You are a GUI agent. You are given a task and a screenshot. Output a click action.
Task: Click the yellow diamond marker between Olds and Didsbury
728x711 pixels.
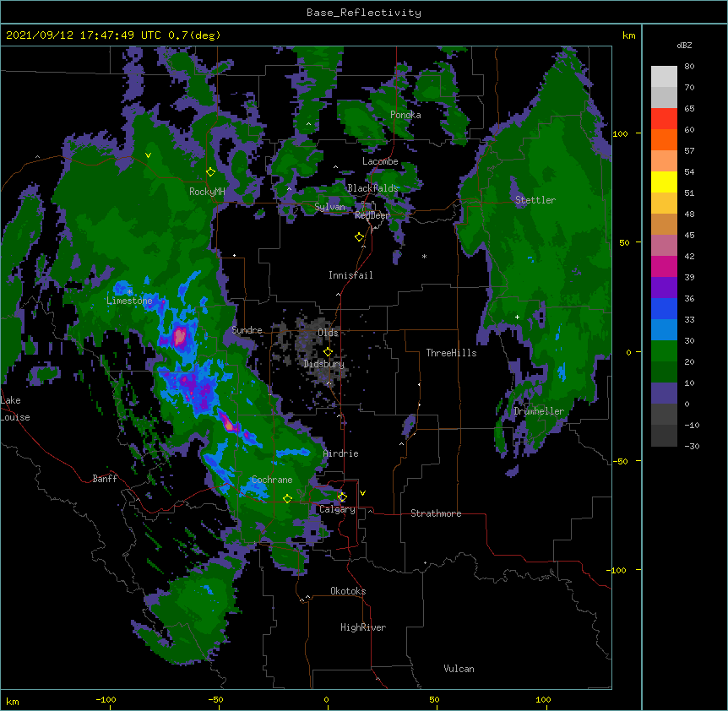[x=328, y=352]
